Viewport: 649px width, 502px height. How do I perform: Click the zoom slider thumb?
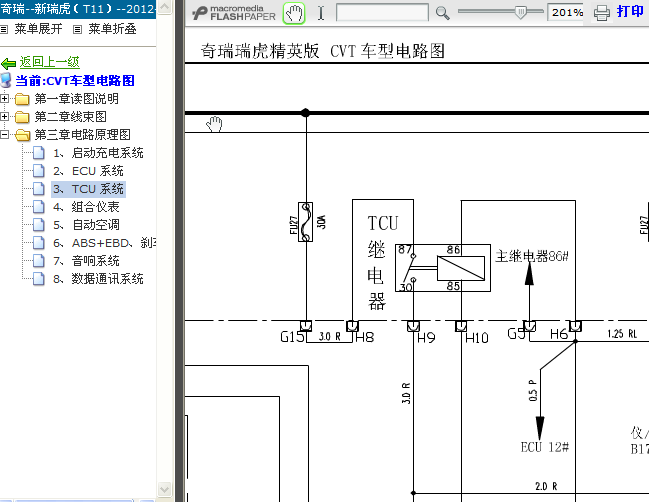point(521,12)
